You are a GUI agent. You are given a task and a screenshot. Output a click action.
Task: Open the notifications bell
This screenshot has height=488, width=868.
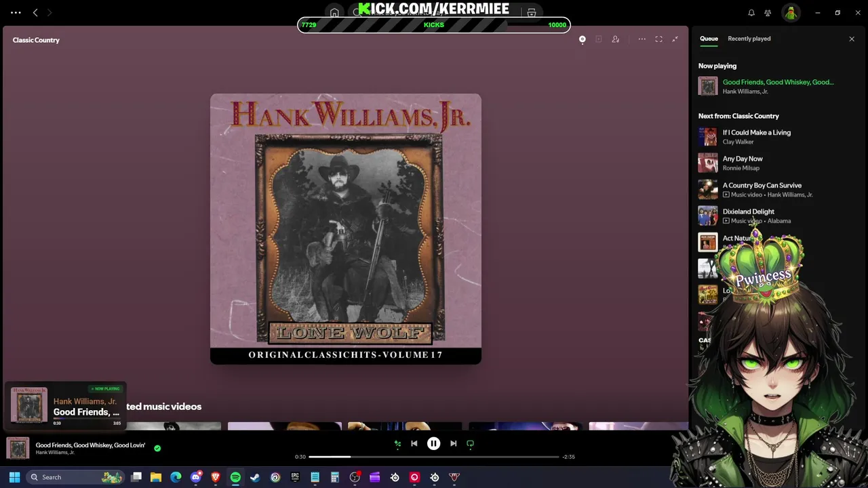751,13
